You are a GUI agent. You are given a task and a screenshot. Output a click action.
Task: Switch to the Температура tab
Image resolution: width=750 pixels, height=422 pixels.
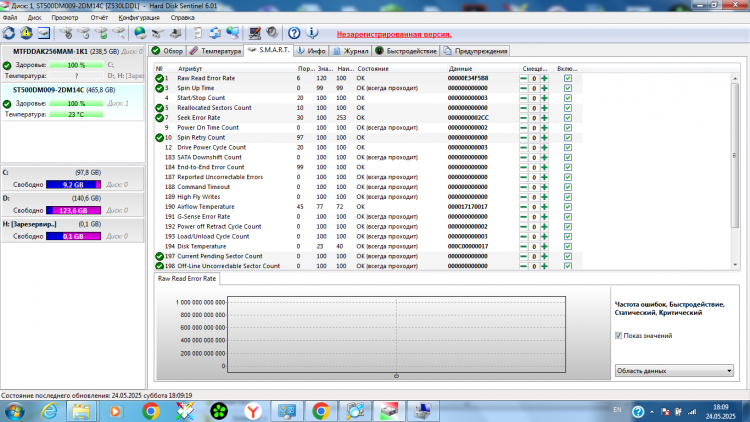pyautogui.click(x=215, y=51)
